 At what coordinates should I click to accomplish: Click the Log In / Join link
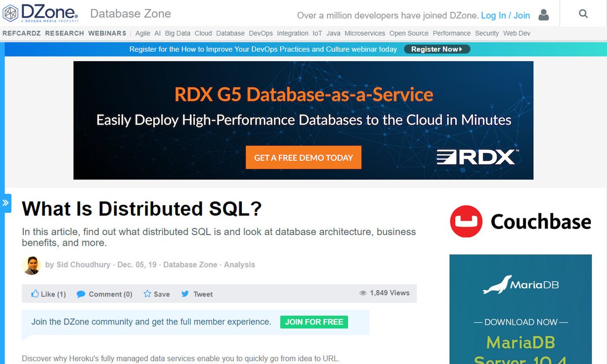[505, 15]
